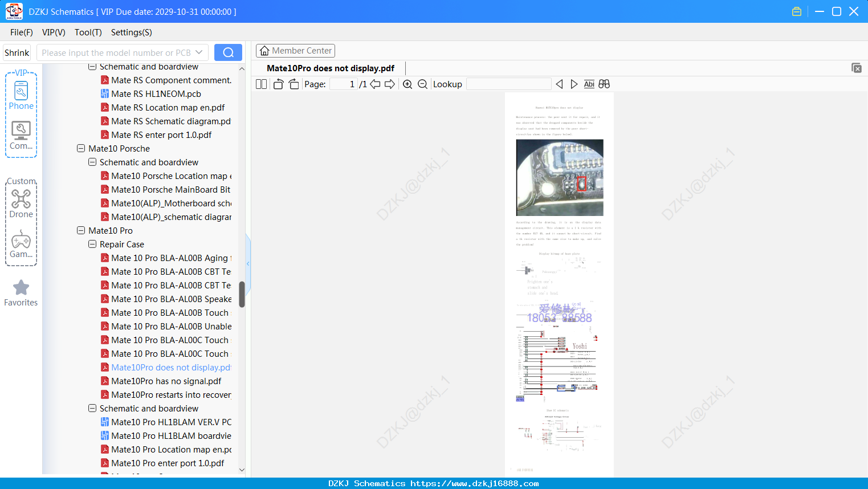
Task: Click the Shrink button
Action: click(17, 52)
